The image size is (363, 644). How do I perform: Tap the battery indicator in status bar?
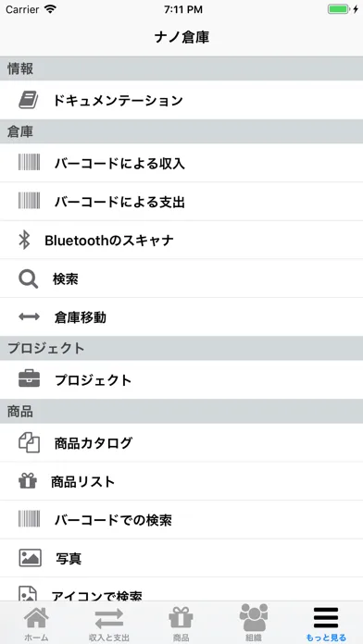pyautogui.click(x=338, y=9)
